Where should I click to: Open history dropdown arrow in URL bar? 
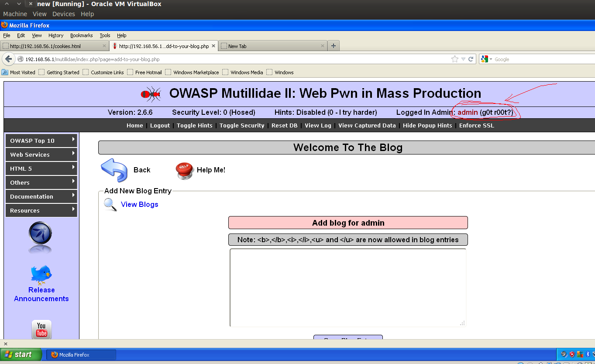464,59
